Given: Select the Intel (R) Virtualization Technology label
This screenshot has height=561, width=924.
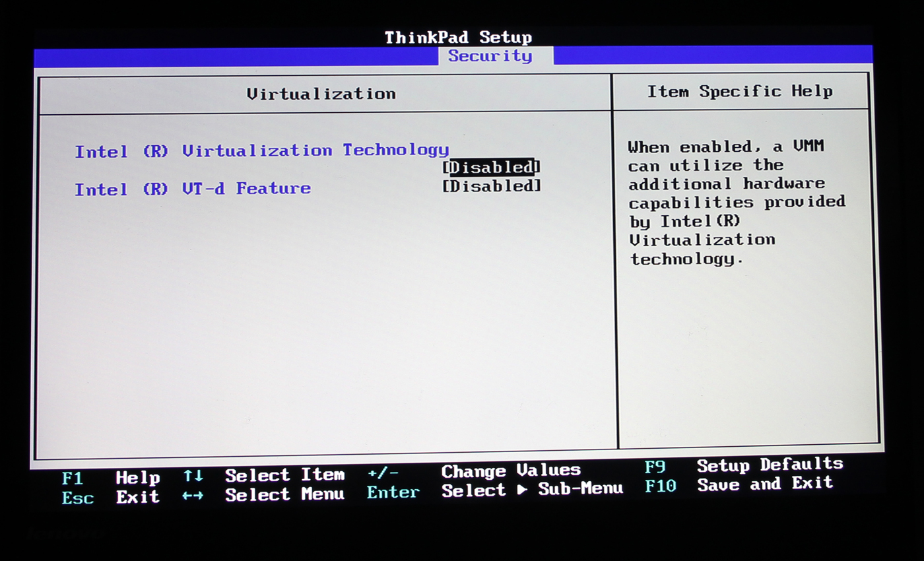Looking at the screenshot, I should pyautogui.click(x=262, y=151).
